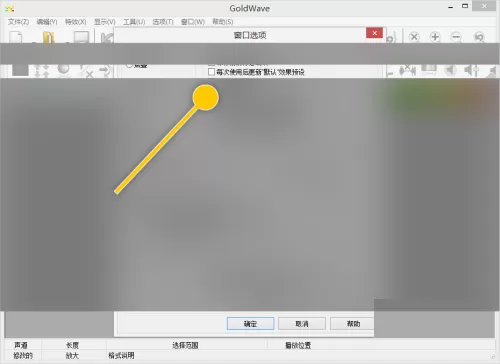The height and width of the screenshot is (364, 500).
Task: Click the dark square toolbar icon
Action: coord(20,70)
